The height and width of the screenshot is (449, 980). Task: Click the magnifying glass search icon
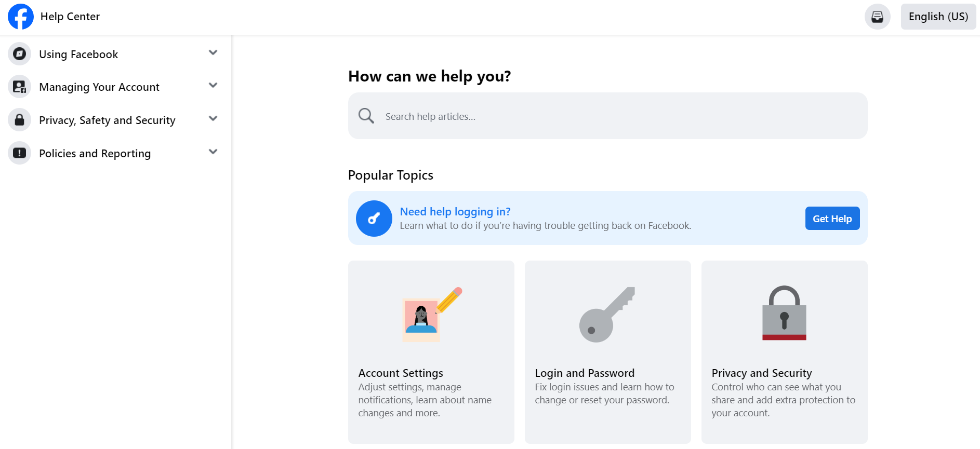click(366, 115)
